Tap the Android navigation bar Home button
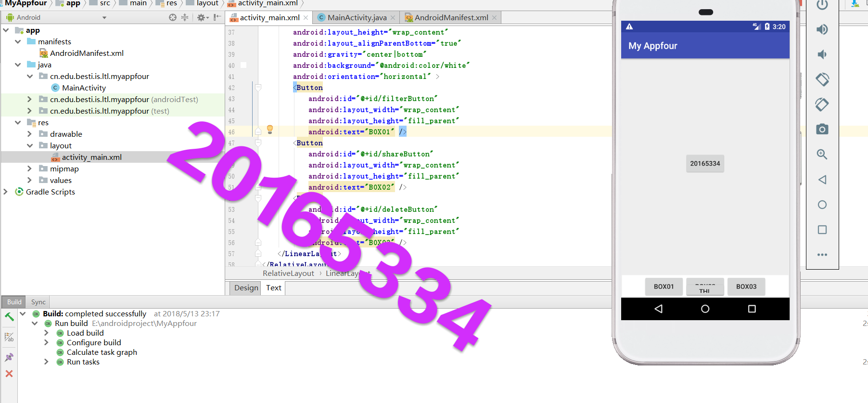This screenshot has width=868, height=403. tap(705, 309)
